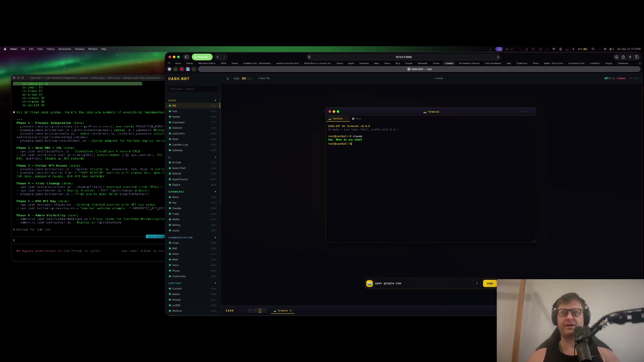Viewport: 644px width, 362px height.
Task: Click the Facebook pinned tab icon
Action: [x=188, y=69]
